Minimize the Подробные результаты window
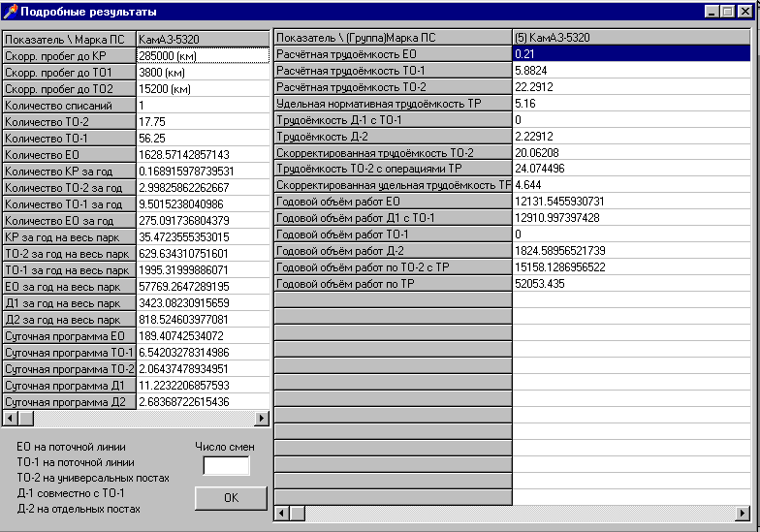This screenshot has width=760, height=532. tap(712, 12)
